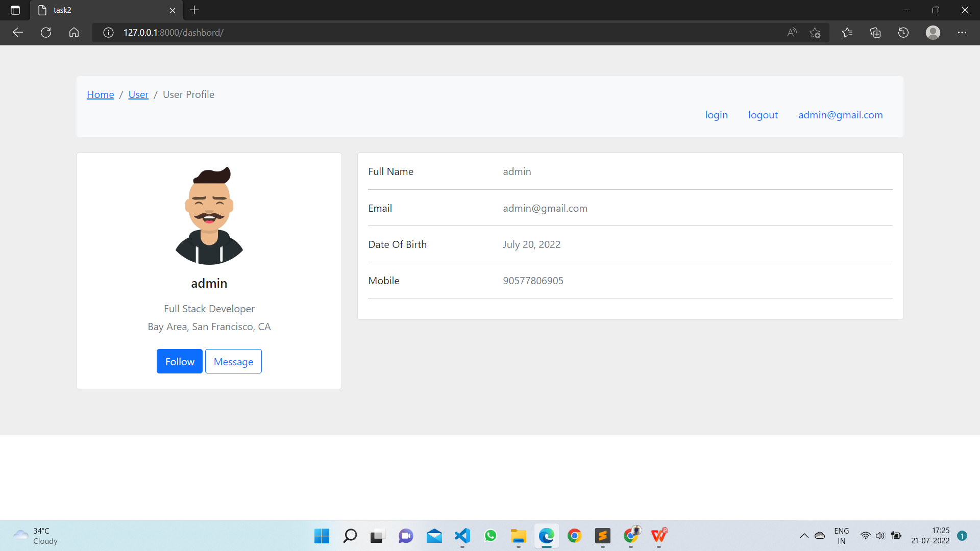The height and width of the screenshot is (551, 980).
Task: Open the clock and date 17:25
Action: click(x=930, y=536)
